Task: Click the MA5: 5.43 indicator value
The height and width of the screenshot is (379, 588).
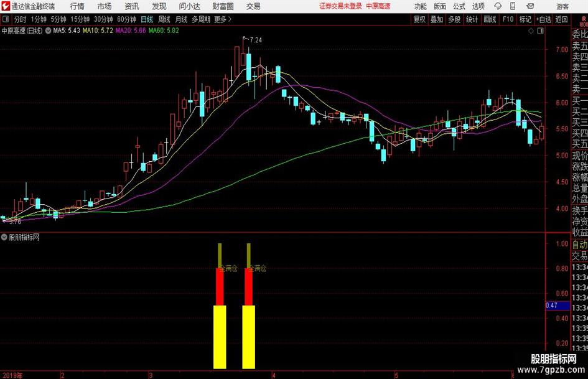Action: point(67,30)
